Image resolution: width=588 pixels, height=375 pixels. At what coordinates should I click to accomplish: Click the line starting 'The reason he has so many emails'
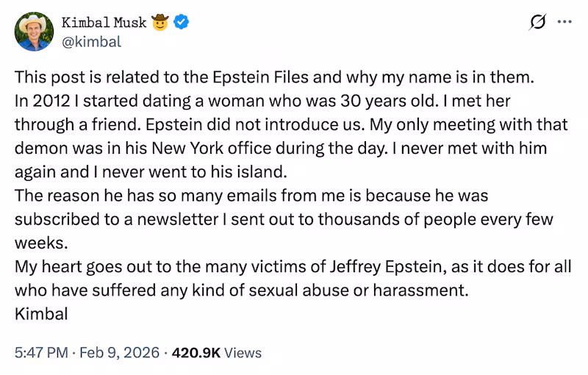pyautogui.click(x=251, y=196)
